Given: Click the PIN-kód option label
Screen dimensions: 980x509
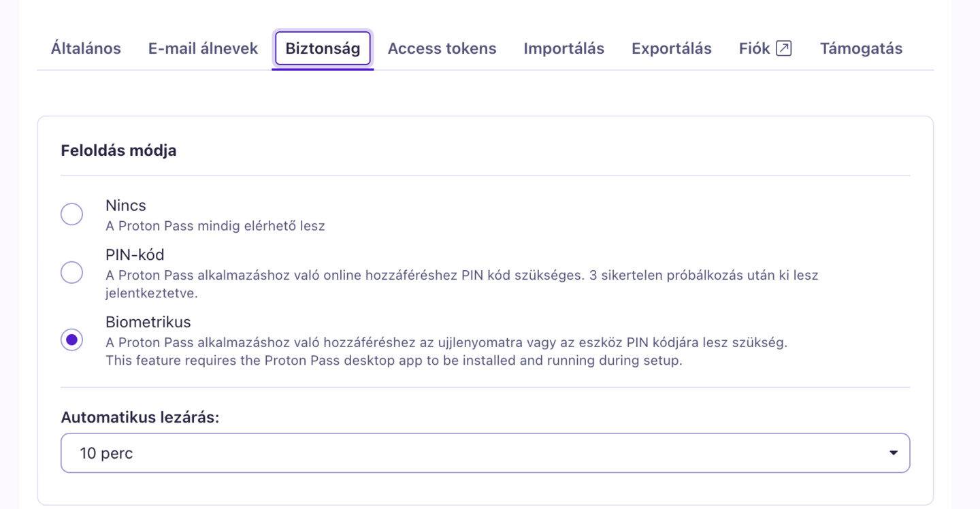Looking at the screenshot, I should click(x=135, y=255).
